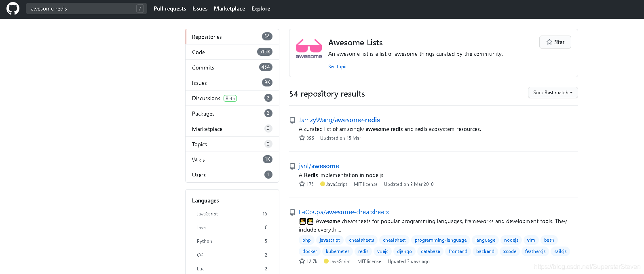The height and width of the screenshot is (274, 644).
Task: Select the Repositories filter in sidebar
Action: tap(232, 37)
